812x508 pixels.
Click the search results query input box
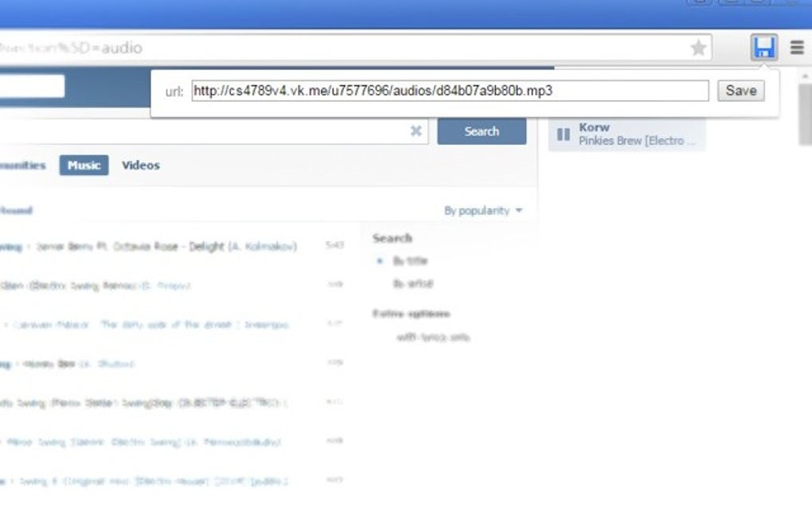239,131
